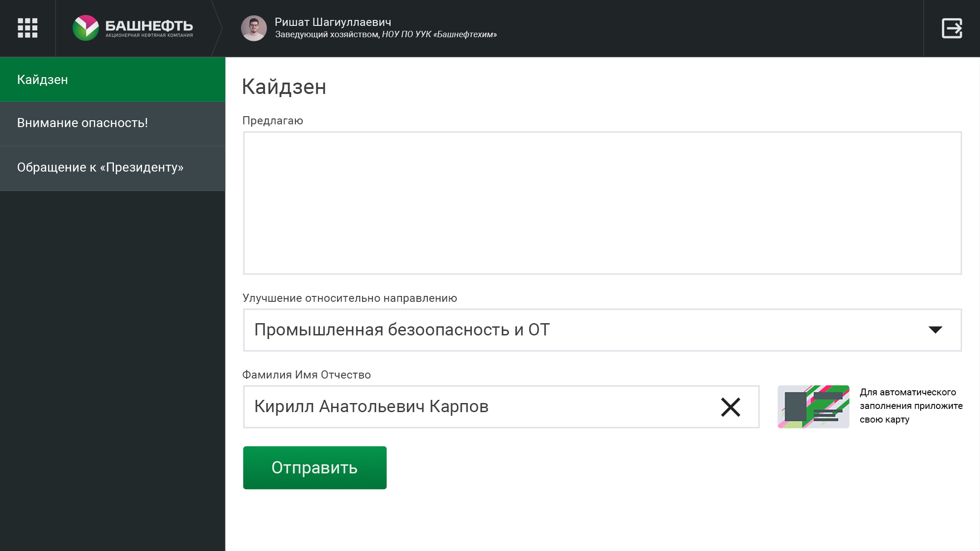Click the Кайдзен page heading
This screenshot has height=551, width=980.
click(284, 87)
